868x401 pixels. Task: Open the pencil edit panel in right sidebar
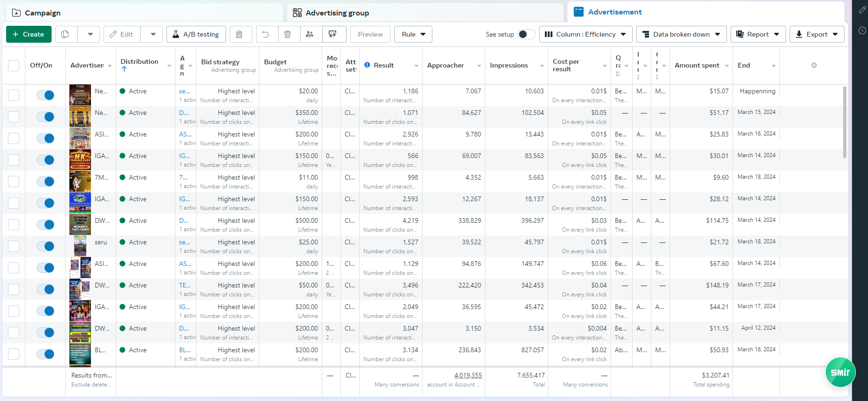862,10
